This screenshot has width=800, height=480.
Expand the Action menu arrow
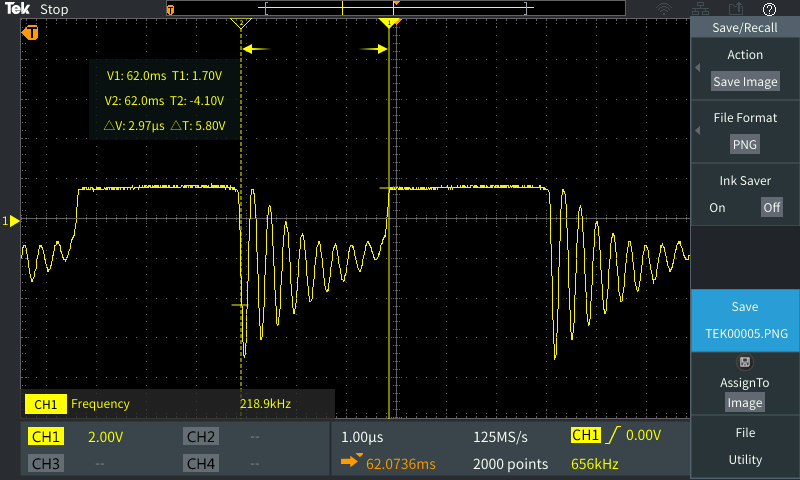(697, 67)
